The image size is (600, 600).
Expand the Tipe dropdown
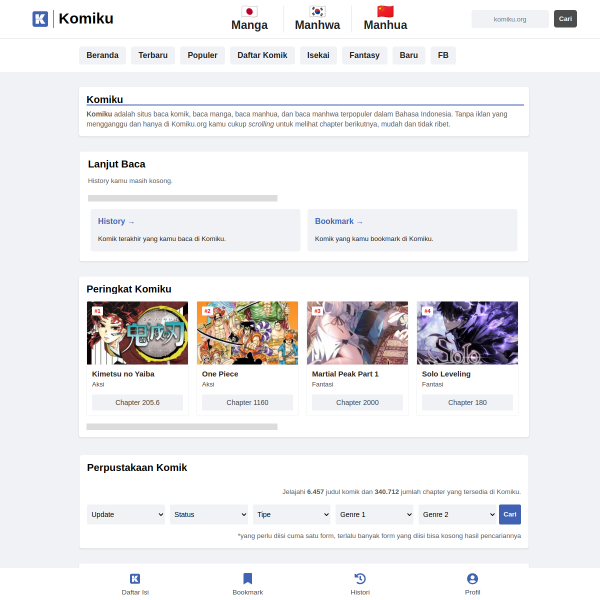click(x=292, y=514)
